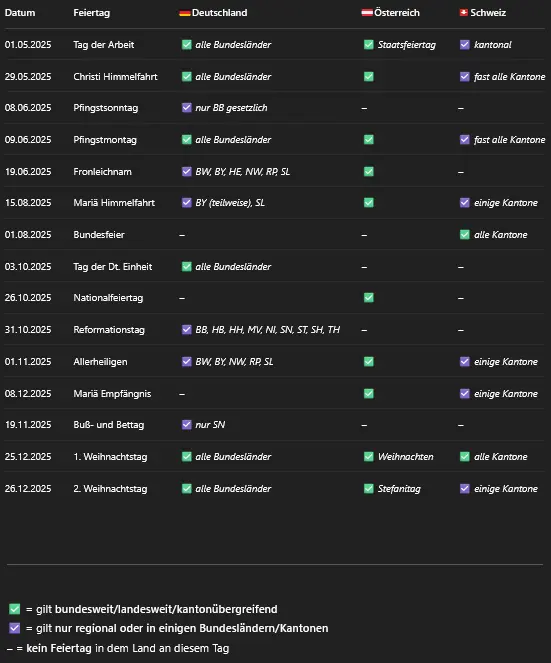This screenshot has height=663, width=551.
Task: Click the Mariä Empfängnis row label
Action: click(112, 393)
